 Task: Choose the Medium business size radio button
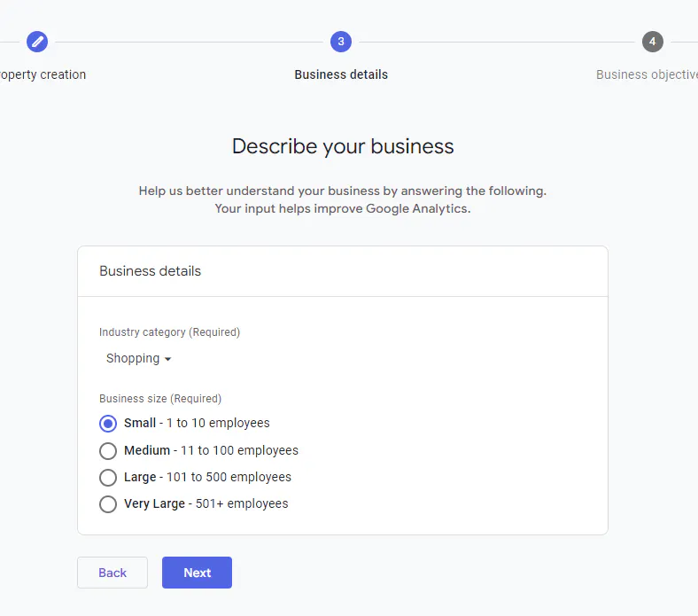coord(108,450)
